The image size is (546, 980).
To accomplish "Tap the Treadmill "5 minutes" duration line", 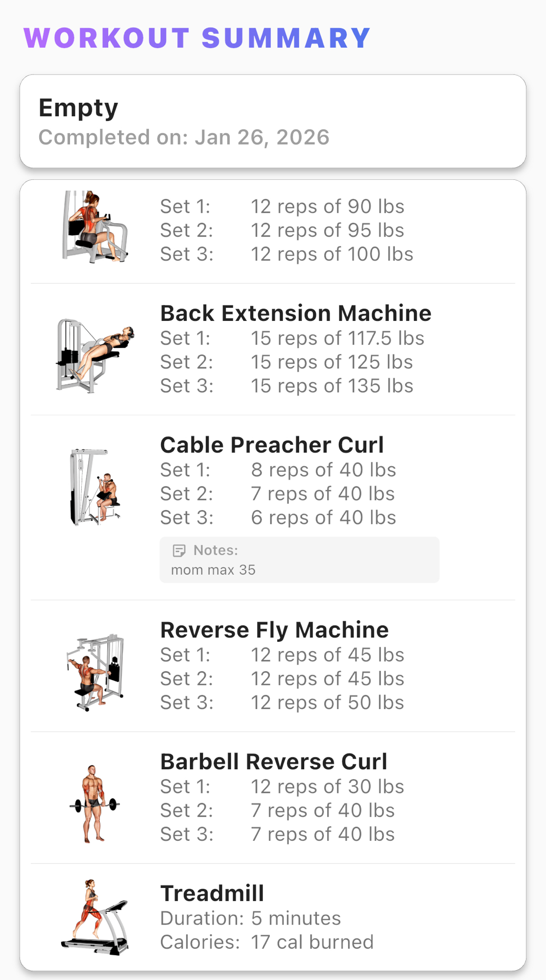I will click(296, 918).
